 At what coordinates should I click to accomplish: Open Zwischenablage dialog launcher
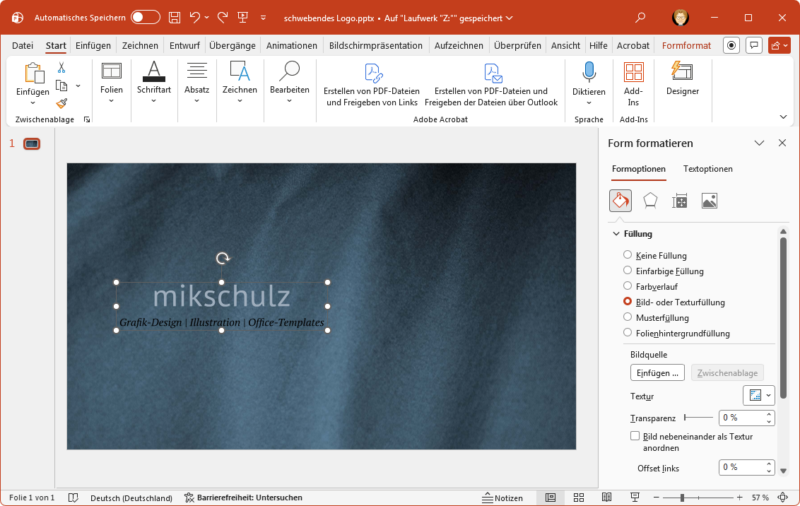click(x=87, y=119)
